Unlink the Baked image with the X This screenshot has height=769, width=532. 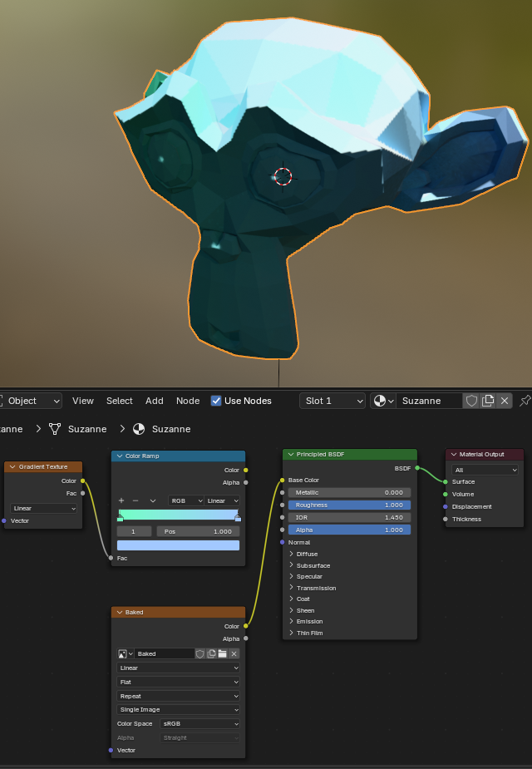pos(234,653)
